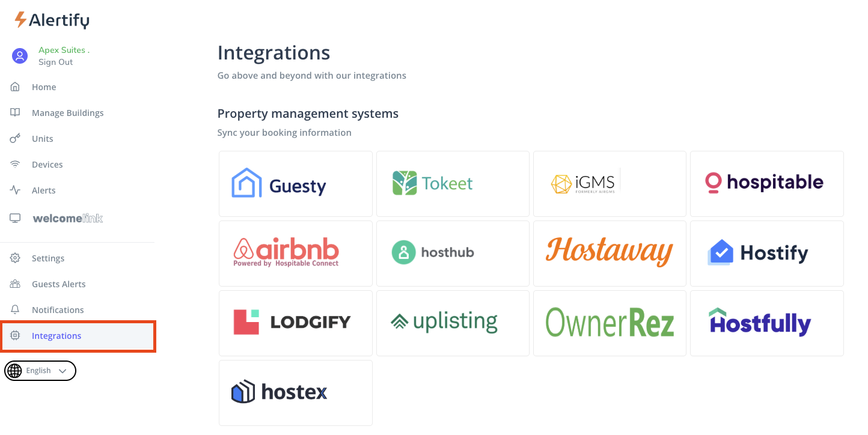Pick the Hostfully integration tile

click(766, 323)
